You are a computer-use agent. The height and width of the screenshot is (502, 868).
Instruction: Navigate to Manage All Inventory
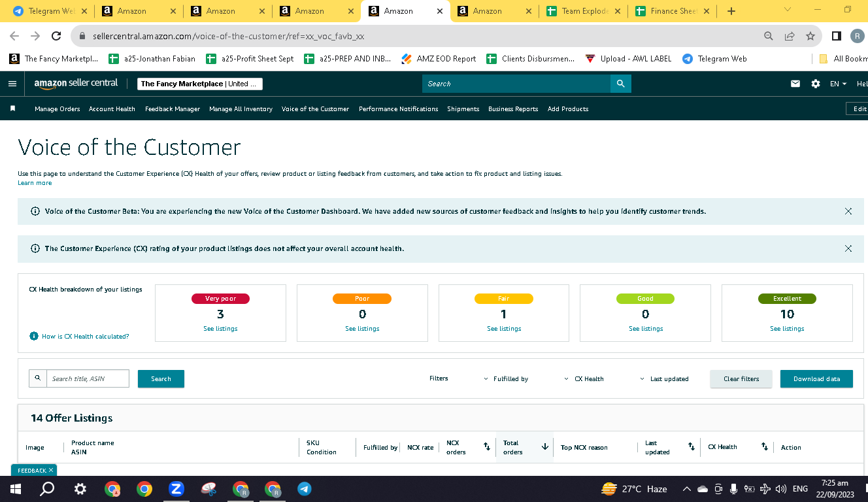click(x=241, y=109)
